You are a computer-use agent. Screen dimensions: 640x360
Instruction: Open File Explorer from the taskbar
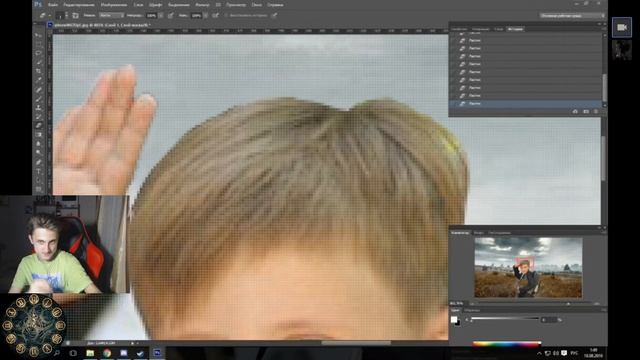point(90,353)
